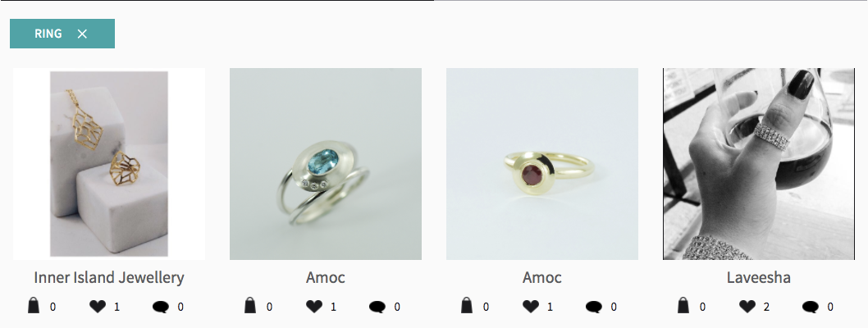The width and height of the screenshot is (868, 328).
Task: Open comments icon under Inner Island Jewellery
Action: coord(161,307)
